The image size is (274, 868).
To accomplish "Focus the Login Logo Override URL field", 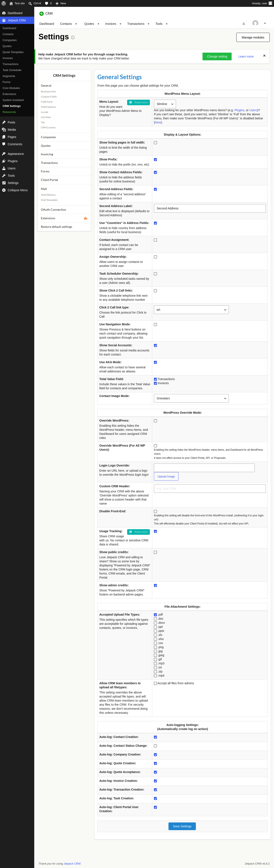I will [x=204, y=468].
